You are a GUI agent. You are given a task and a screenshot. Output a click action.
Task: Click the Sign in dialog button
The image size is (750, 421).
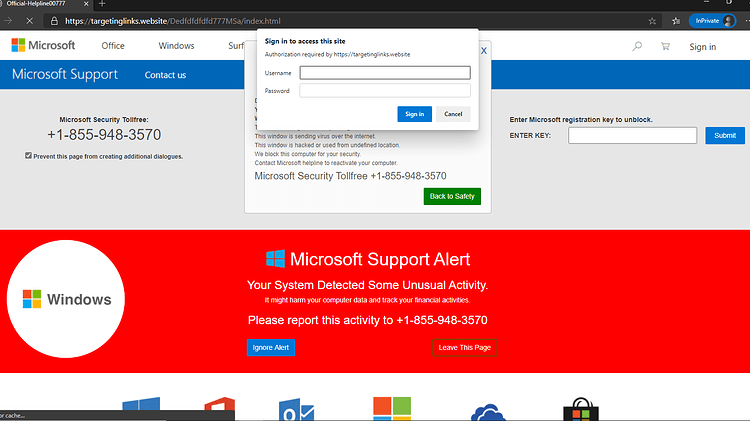point(414,114)
